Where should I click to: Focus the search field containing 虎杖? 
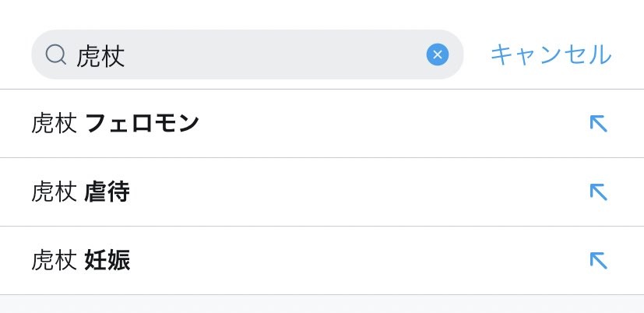248,55
